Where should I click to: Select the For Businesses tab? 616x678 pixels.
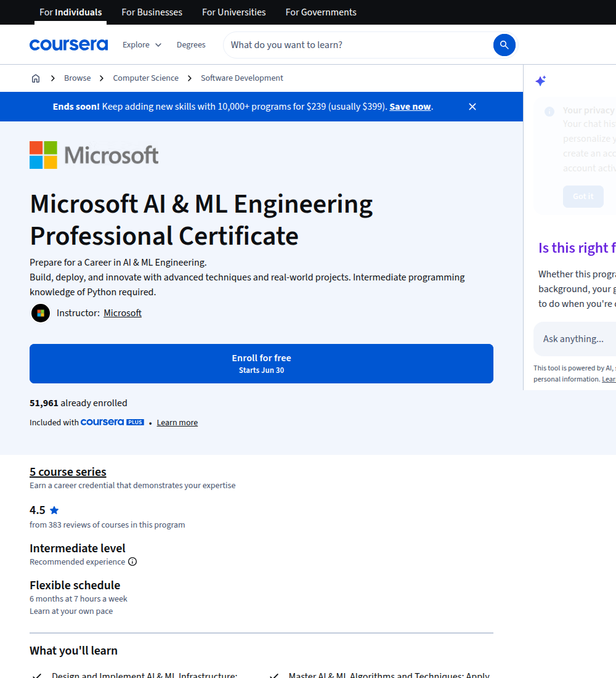click(x=152, y=12)
